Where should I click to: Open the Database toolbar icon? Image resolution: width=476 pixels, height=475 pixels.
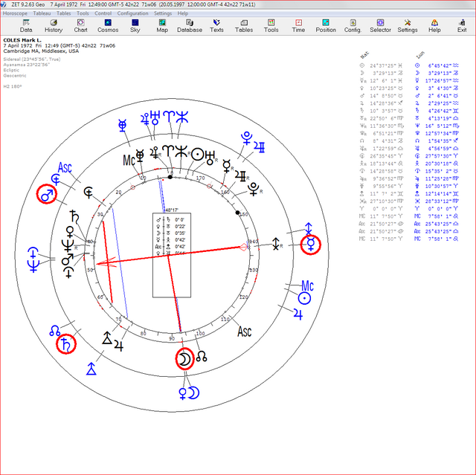(190, 26)
